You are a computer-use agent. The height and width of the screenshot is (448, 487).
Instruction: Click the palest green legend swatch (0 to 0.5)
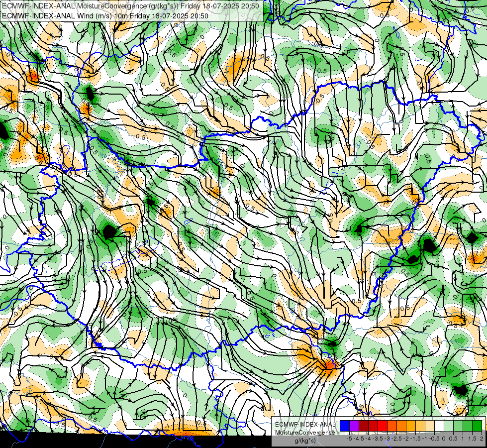pyautogui.click(x=449, y=426)
